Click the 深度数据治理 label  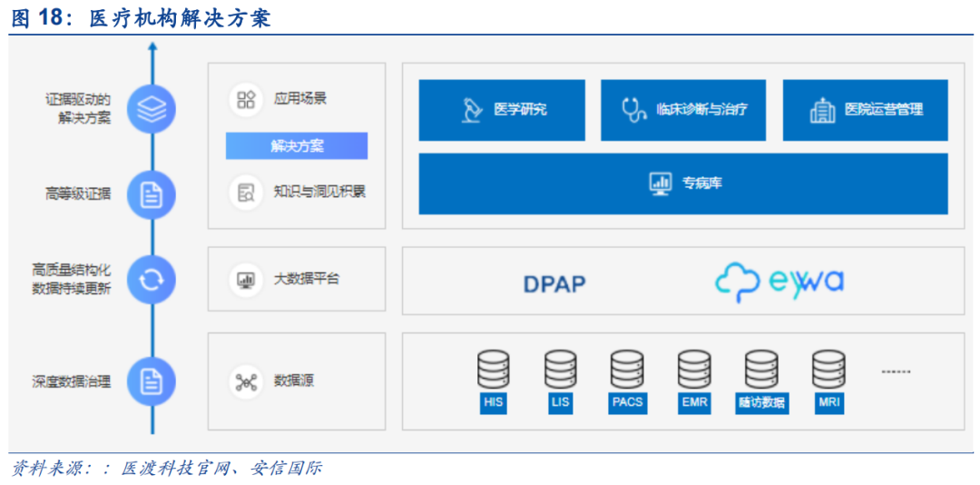[72, 381]
